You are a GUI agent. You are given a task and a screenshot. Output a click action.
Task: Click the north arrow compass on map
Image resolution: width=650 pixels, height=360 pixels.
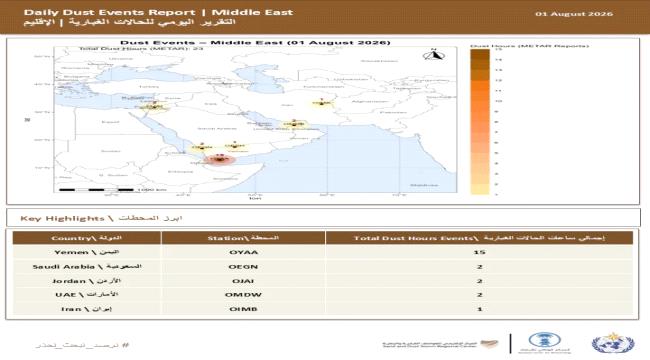[434, 55]
